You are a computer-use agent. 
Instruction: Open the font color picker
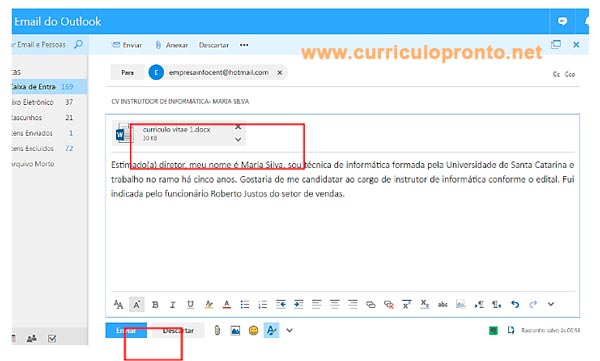pyautogui.click(x=227, y=304)
